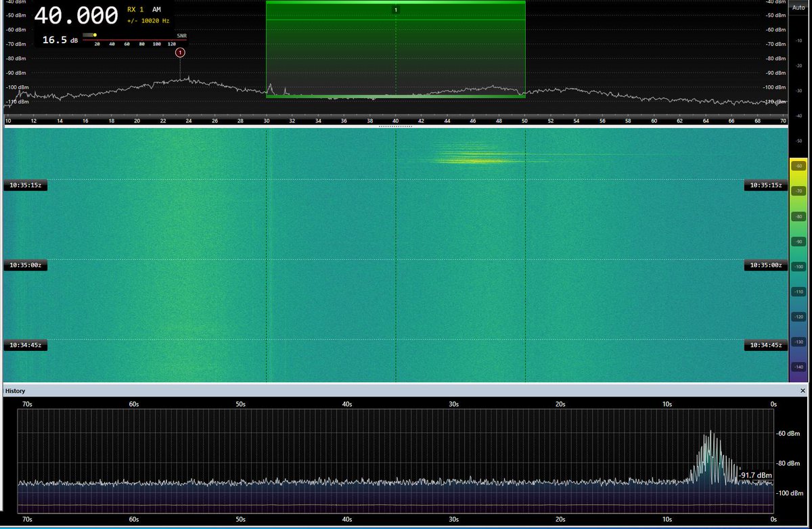Click the left 10:34:45z timestamp label
This screenshot has height=529, width=812.
tap(26, 346)
